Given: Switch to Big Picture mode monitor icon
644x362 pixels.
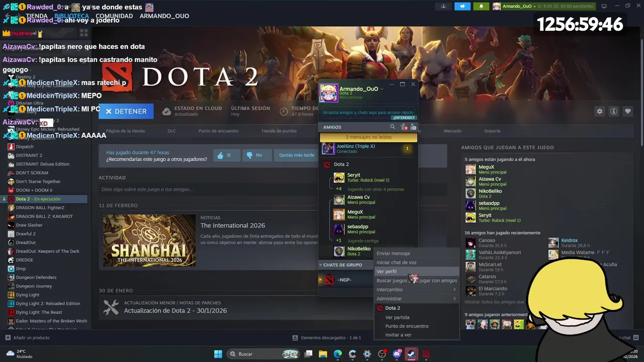Looking at the screenshot, I should (x=604, y=7).
